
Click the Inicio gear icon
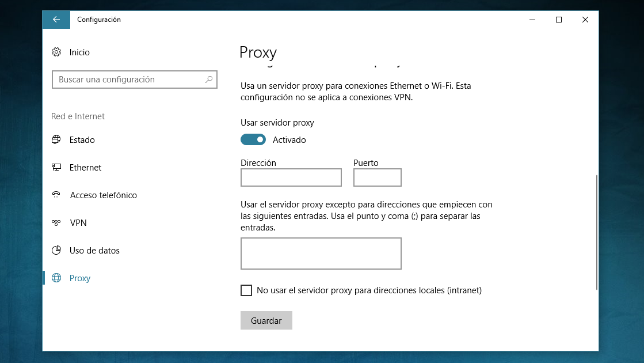(x=56, y=52)
